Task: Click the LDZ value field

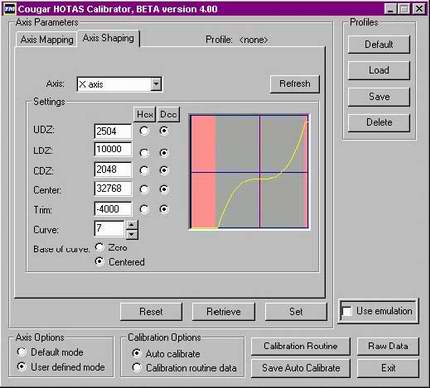Action: click(113, 149)
